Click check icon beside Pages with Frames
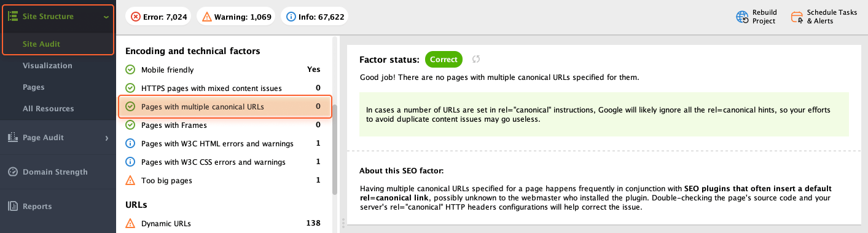The height and width of the screenshot is (233, 868). tap(130, 125)
